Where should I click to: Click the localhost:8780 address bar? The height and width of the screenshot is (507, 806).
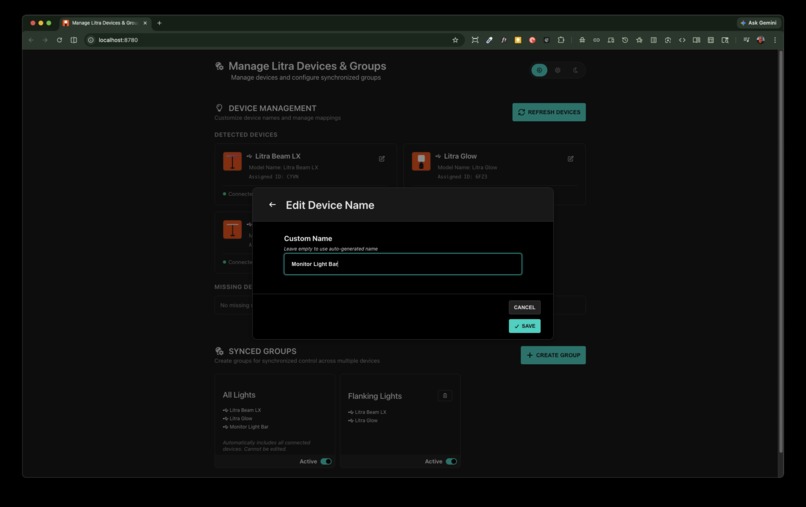point(272,40)
